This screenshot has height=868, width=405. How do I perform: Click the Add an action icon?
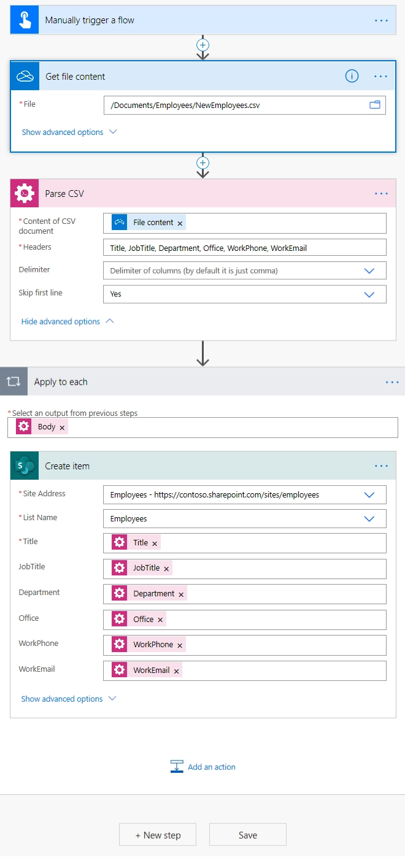coord(177,767)
